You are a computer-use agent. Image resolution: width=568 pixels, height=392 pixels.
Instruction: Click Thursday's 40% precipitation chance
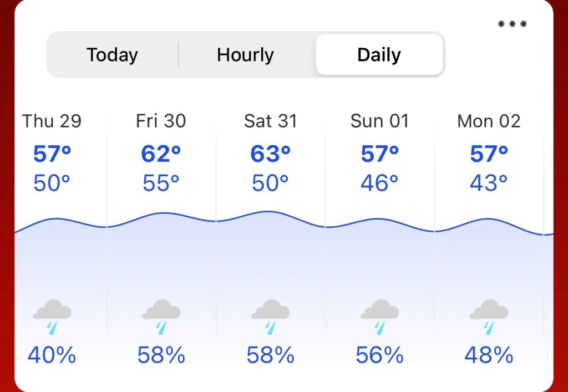point(52,355)
